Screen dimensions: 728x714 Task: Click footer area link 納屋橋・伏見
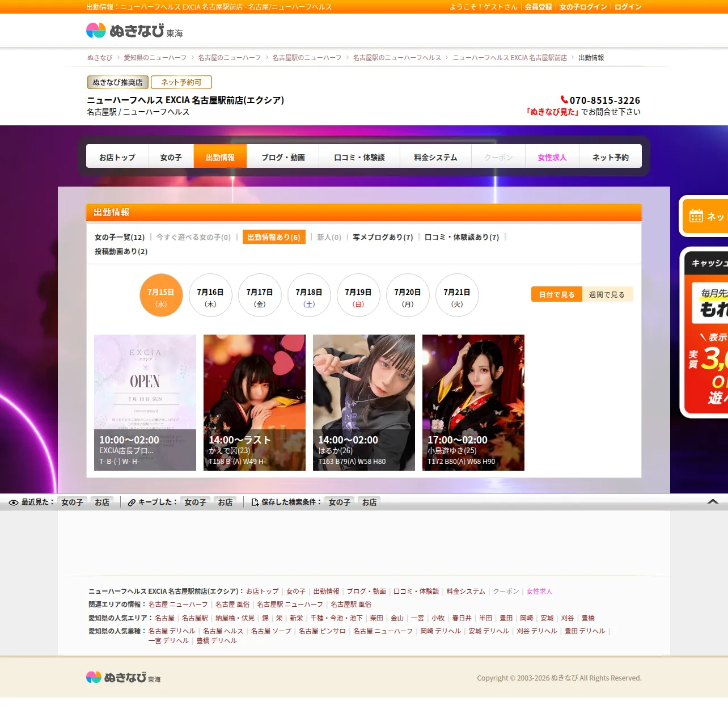pos(235,618)
